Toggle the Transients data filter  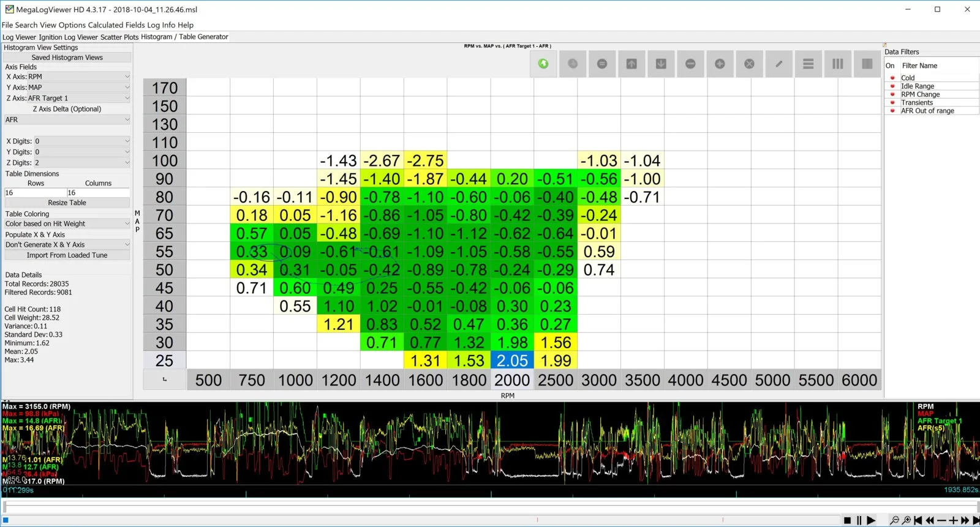pyautogui.click(x=892, y=103)
